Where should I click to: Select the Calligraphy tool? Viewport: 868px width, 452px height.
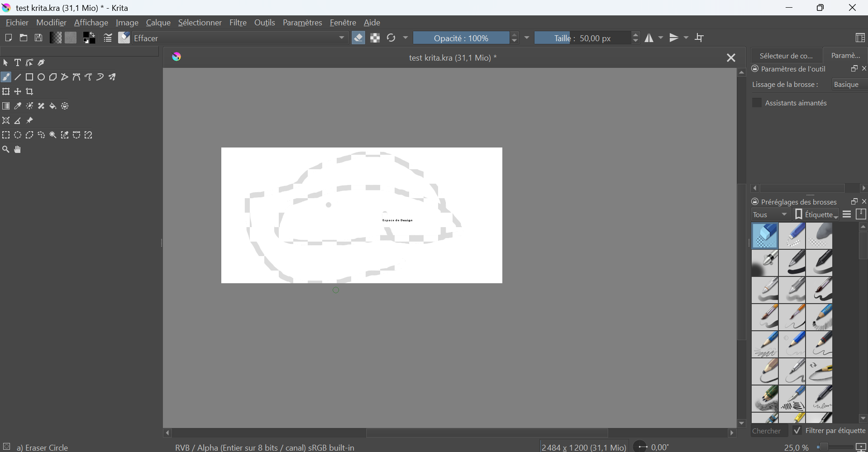(x=42, y=63)
